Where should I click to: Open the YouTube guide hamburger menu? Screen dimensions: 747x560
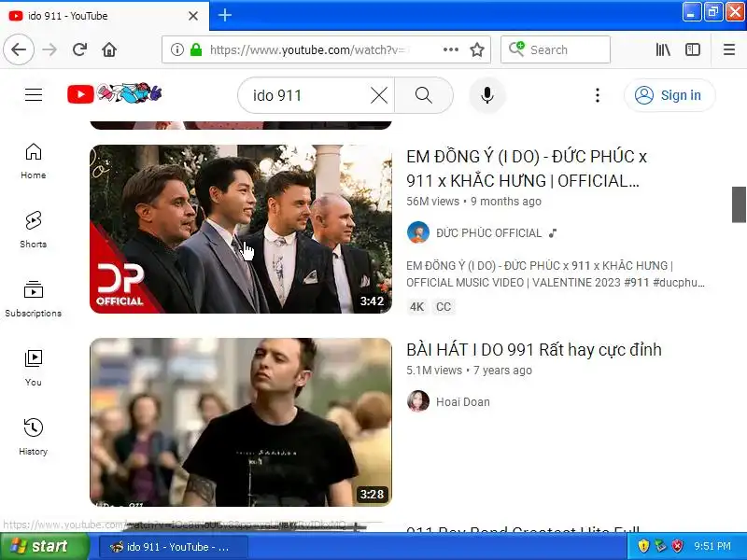(34, 95)
